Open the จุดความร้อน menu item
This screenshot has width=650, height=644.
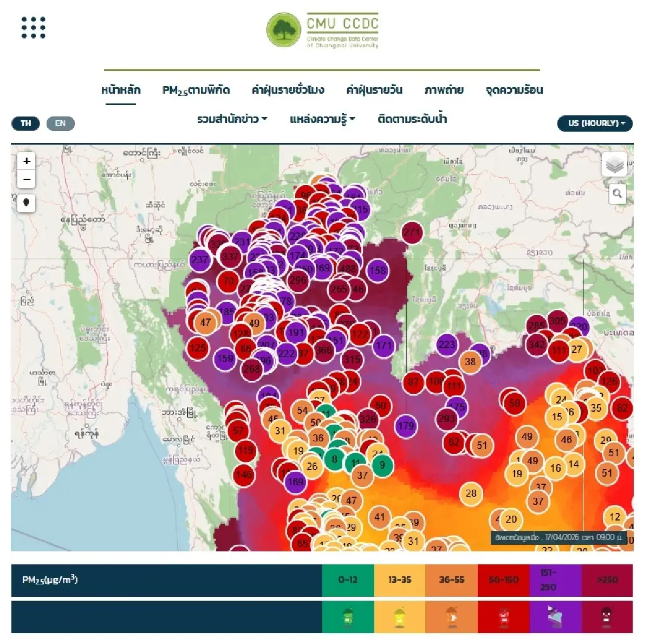click(514, 90)
